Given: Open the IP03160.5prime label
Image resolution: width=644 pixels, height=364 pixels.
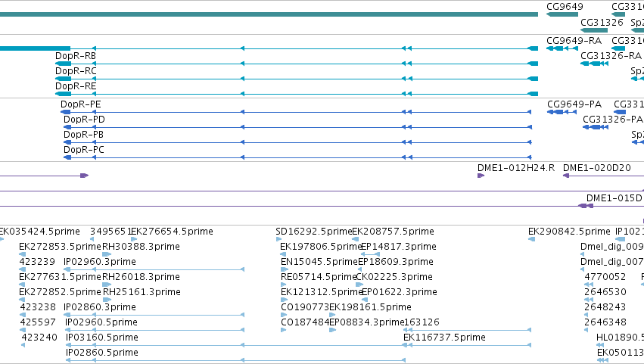Looking at the screenshot, I should [x=102, y=338].
